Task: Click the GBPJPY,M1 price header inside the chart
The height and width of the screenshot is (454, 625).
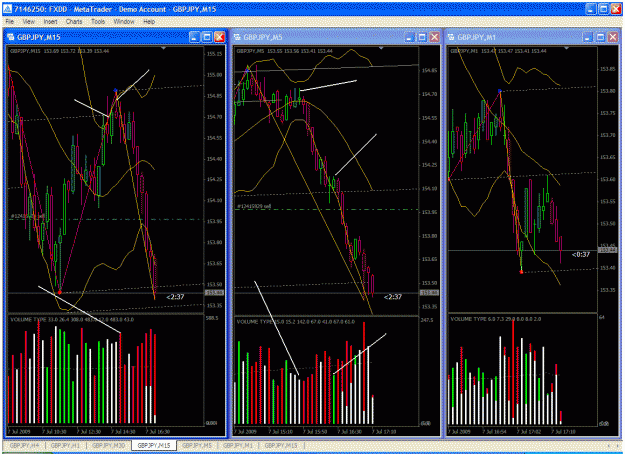Action: point(498,51)
